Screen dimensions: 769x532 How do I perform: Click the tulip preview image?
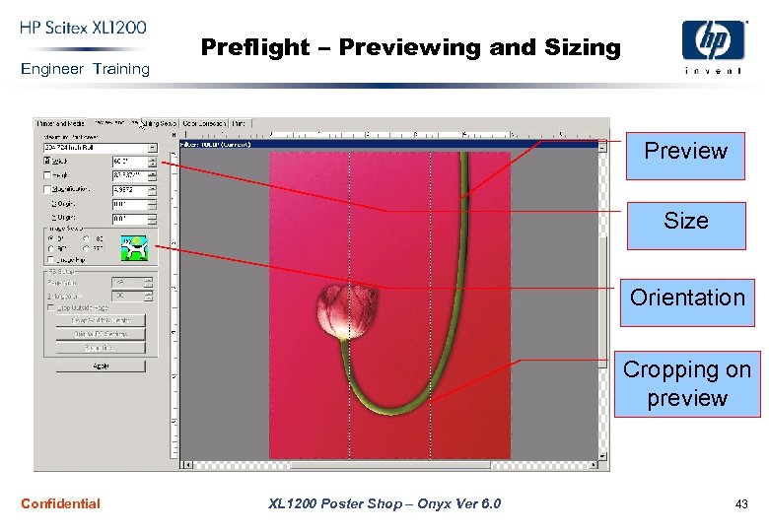point(389,305)
